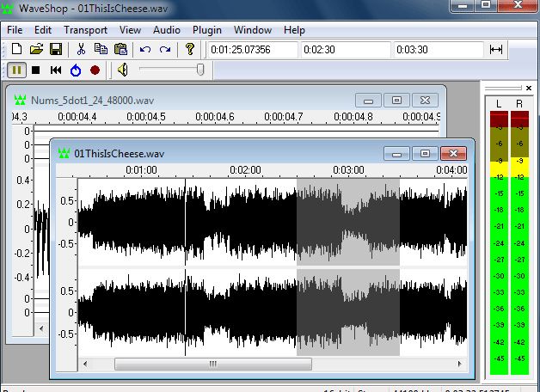Click the grey selection in upper channel
Viewport: 540px width, 392px height.
coord(348,222)
